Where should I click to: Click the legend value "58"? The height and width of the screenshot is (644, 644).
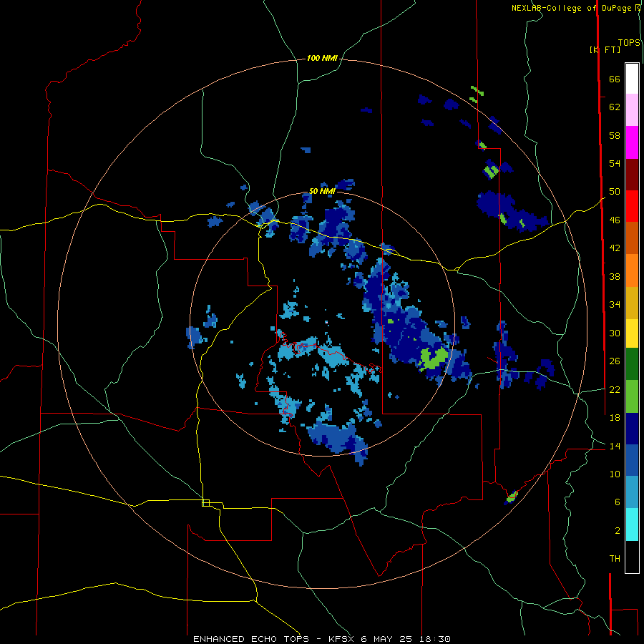point(615,135)
